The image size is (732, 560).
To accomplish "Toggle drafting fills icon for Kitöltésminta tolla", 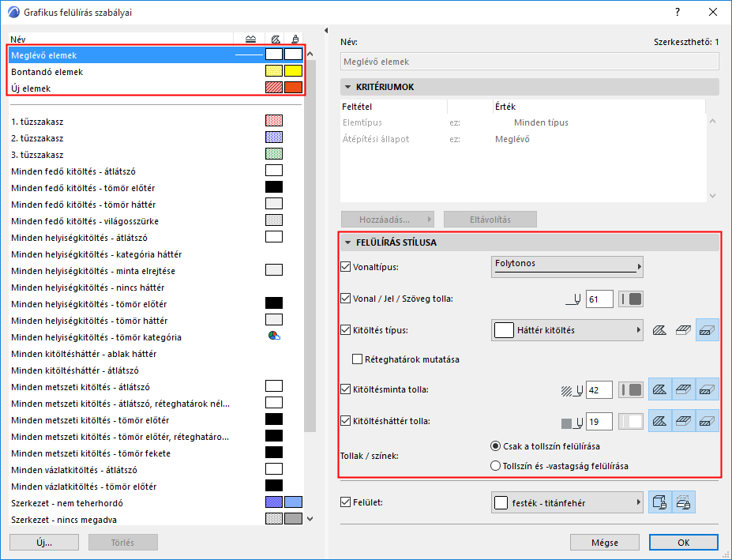I will coord(659,389).
